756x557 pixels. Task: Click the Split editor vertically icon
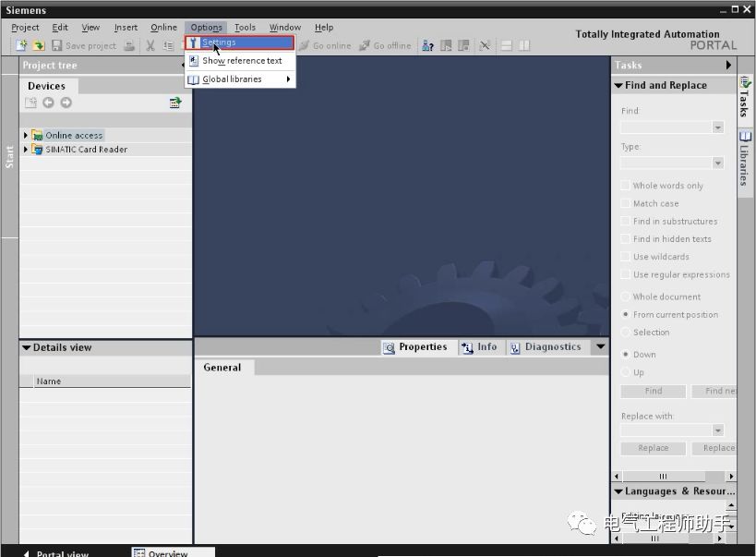coord(524,46)
